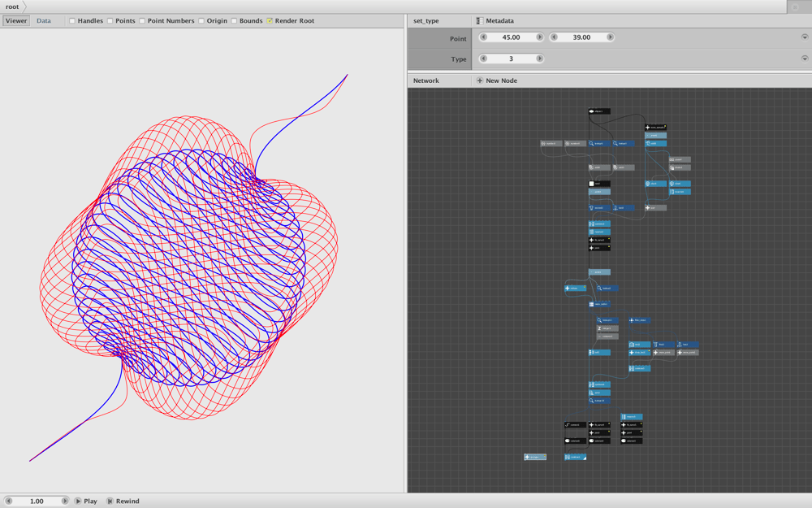Click the Point X field showing 45.00

coord(511,37)
